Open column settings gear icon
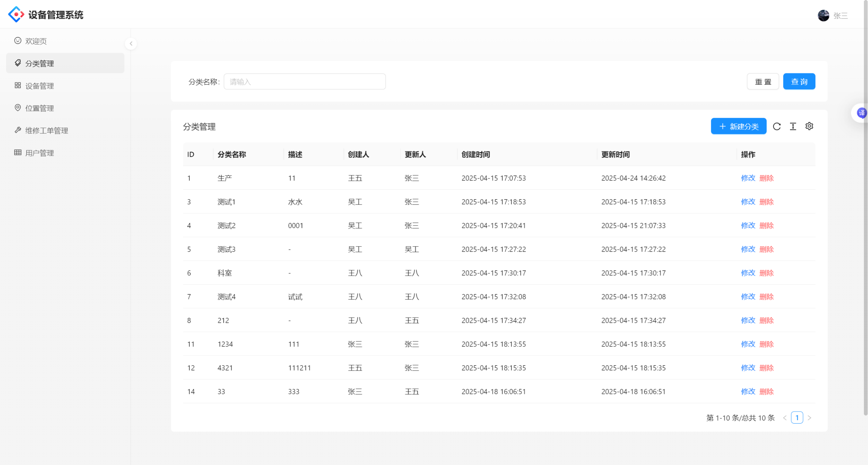This screenshot has height=465, width=868. pos(809,127)
